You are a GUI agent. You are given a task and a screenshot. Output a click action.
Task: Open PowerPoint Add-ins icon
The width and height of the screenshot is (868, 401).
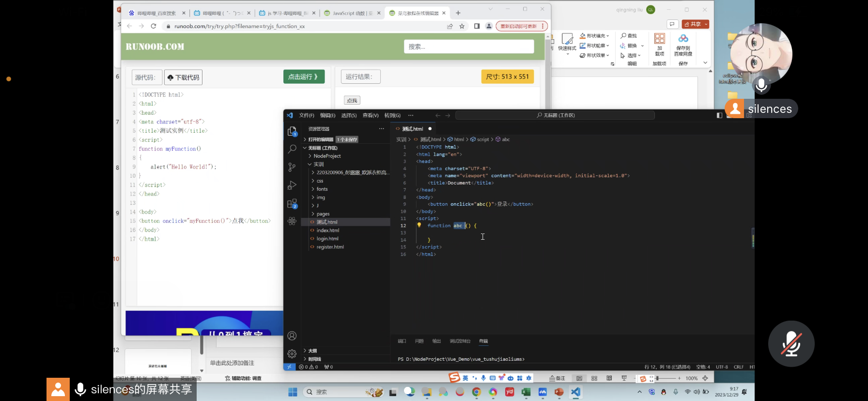(660, 45)
